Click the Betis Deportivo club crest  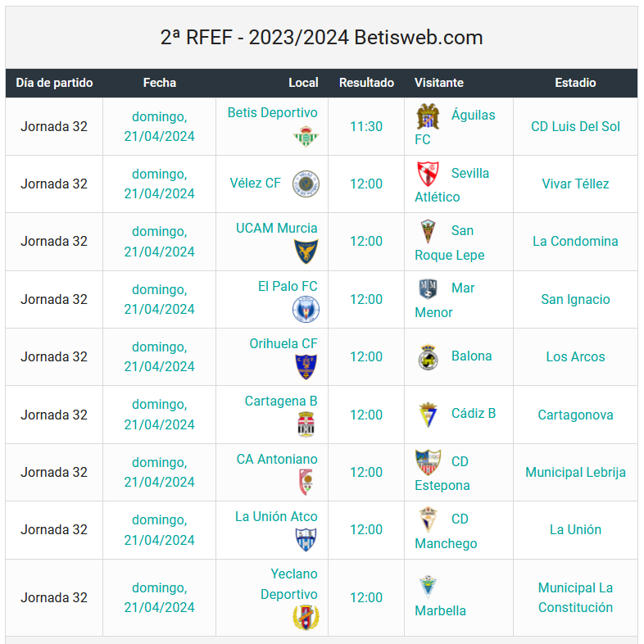click(x=306, y=136)
